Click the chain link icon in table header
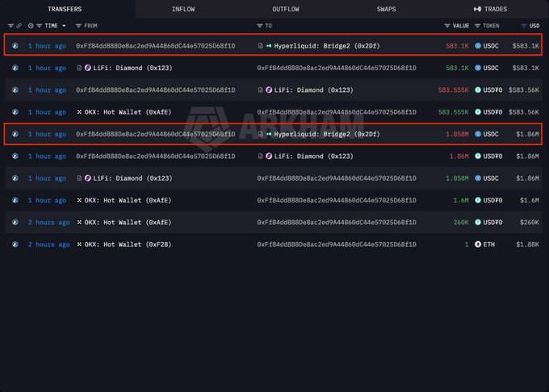Image resolution: width=549 pixels, height=392 pixels. (19, 26)
